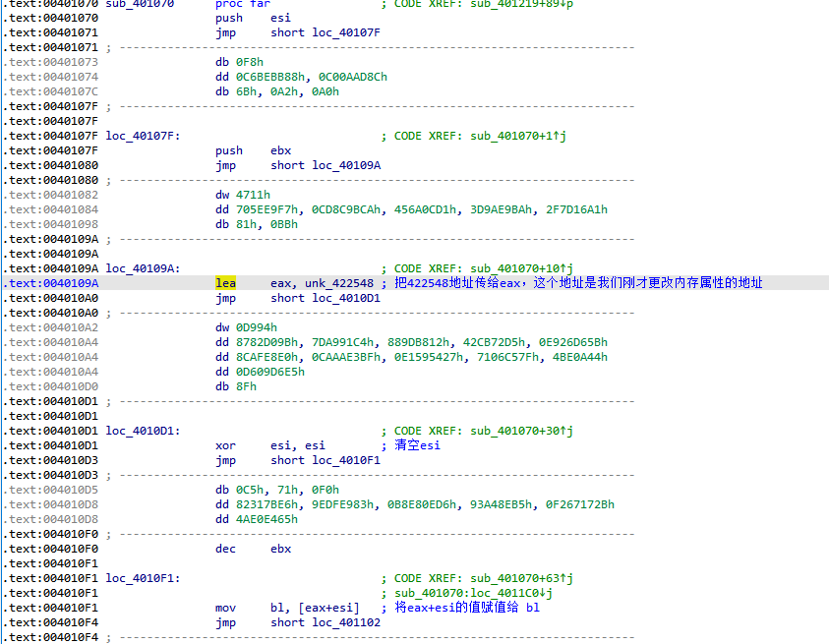Click the comment 清空esi
The width and height of the screenshot is (829, 644).
click(x=417, y=445)
